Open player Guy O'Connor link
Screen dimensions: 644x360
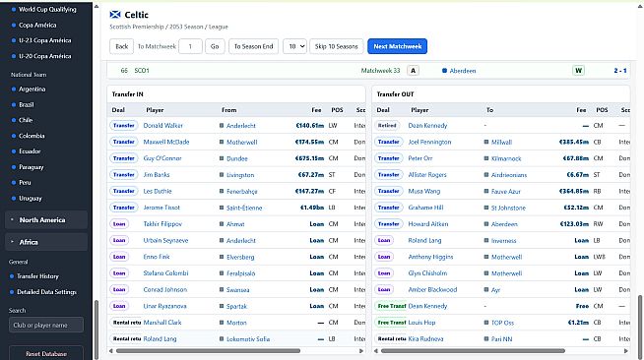click(x=162, y=158)
